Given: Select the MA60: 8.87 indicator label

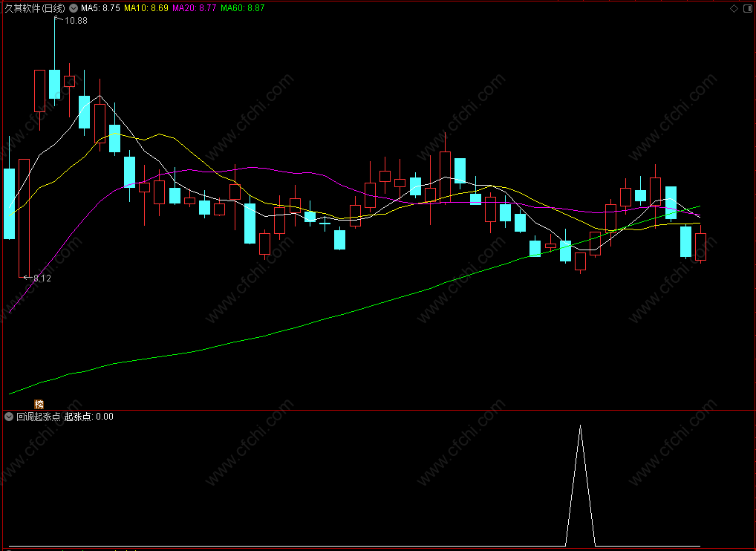Looking at the screenshot, I should tap(243, 8).
